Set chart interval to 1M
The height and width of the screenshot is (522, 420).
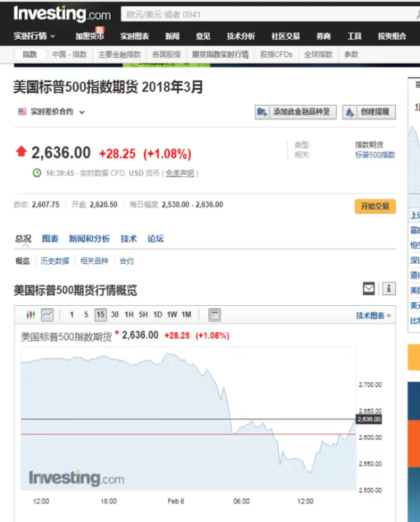pyautogui.click(x=187, y=315)
